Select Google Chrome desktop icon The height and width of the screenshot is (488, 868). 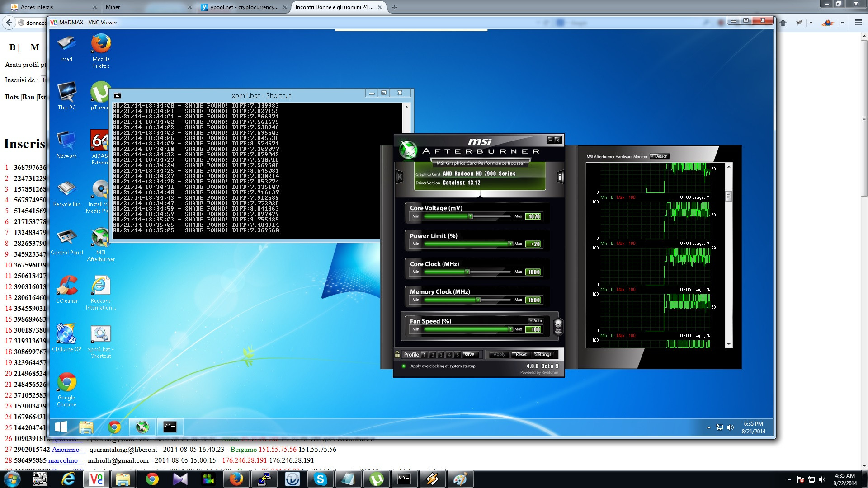(x=66, y=389)
